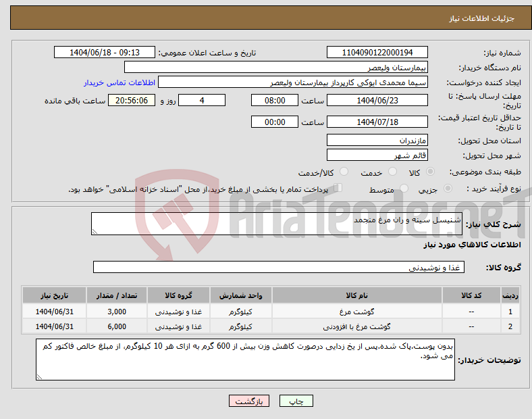Click row number 2 cell

tap(510, 326)
